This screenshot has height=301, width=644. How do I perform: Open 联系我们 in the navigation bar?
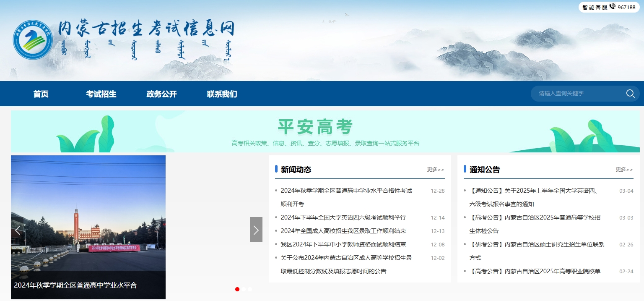tap(222, 94)
